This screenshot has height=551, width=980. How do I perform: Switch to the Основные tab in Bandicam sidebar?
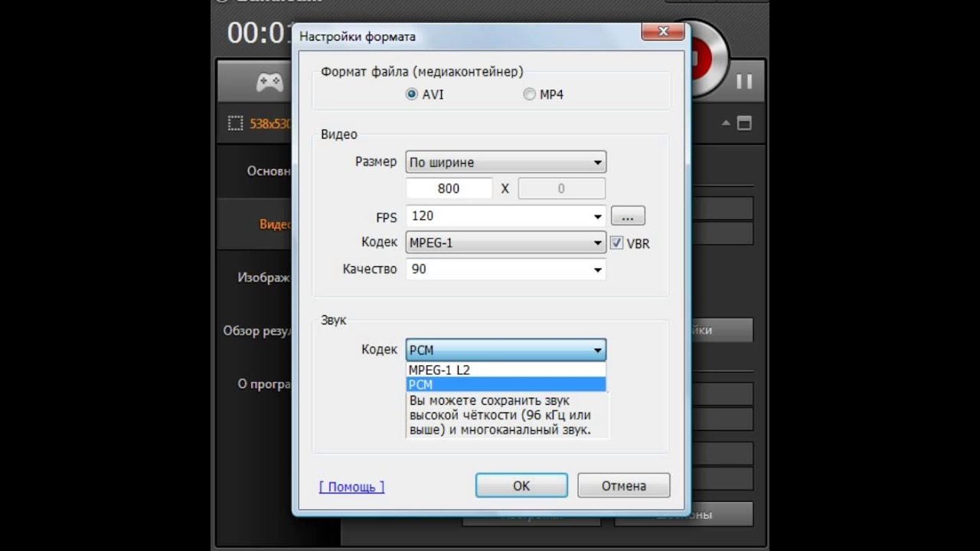pos(255,171)
